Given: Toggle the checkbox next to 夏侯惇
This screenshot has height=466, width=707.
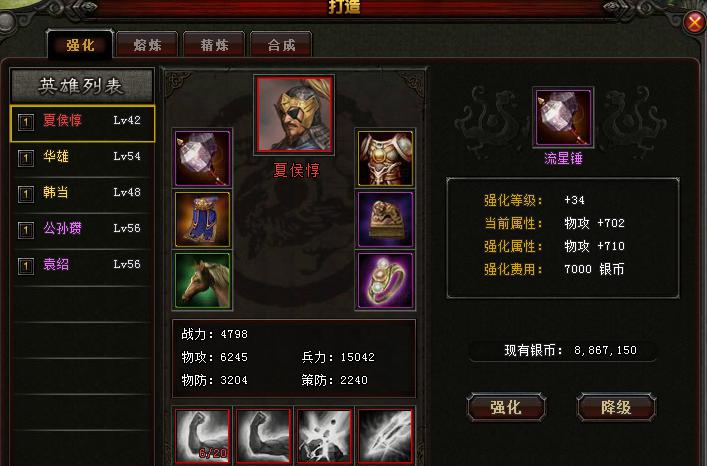Looking at the screenshot, I should coord(26,122).
